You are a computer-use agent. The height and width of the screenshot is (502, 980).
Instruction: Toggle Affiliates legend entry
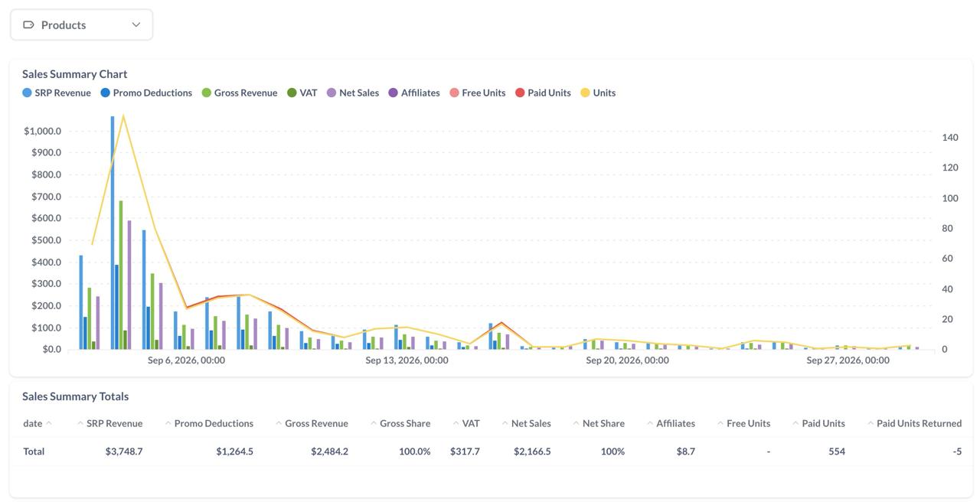pos(414,93)
